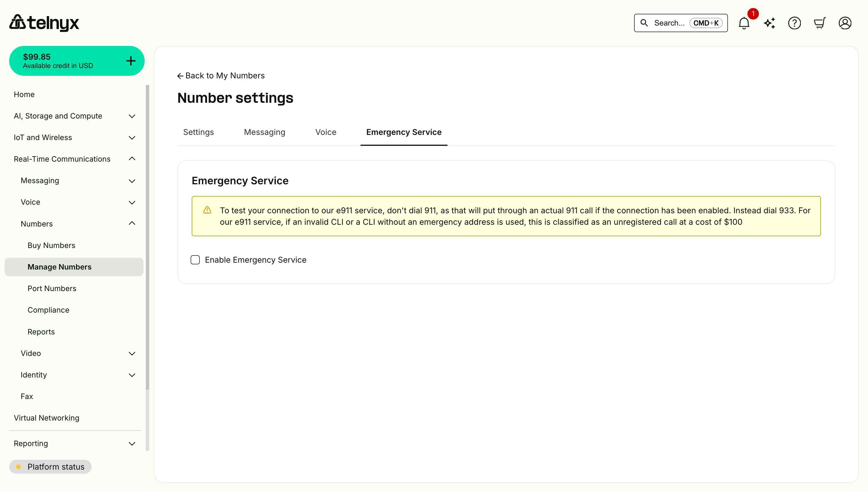The image size is (868, 492).
Task: Open the shopping cart icon
Action: point(820,23)
